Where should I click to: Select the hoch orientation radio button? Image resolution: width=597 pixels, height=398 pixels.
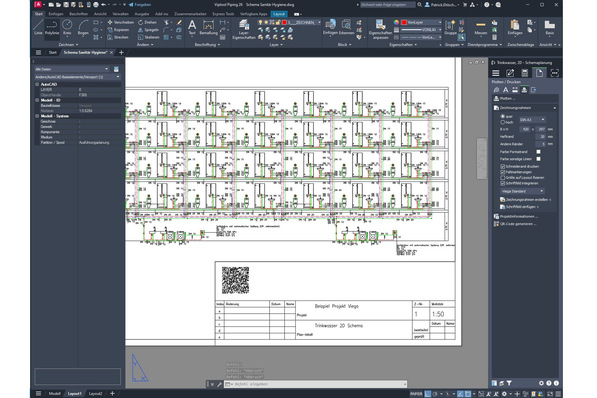click(x=503, y=122)
